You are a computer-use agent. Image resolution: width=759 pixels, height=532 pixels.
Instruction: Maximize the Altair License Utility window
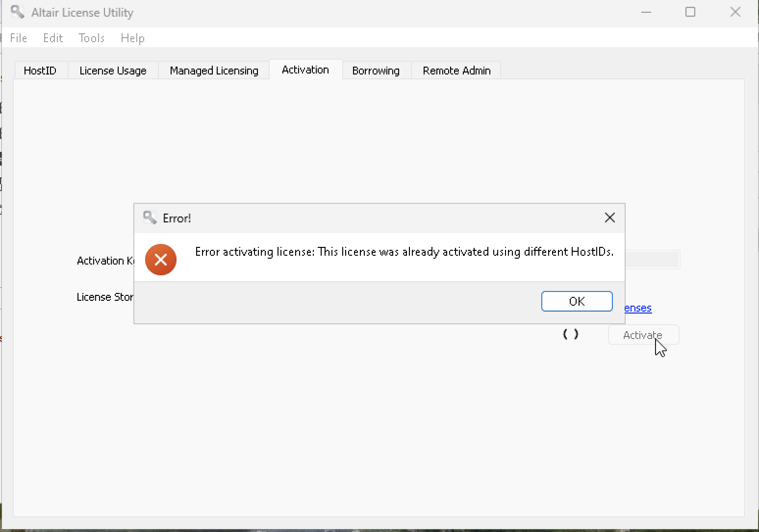pos(690,12)
